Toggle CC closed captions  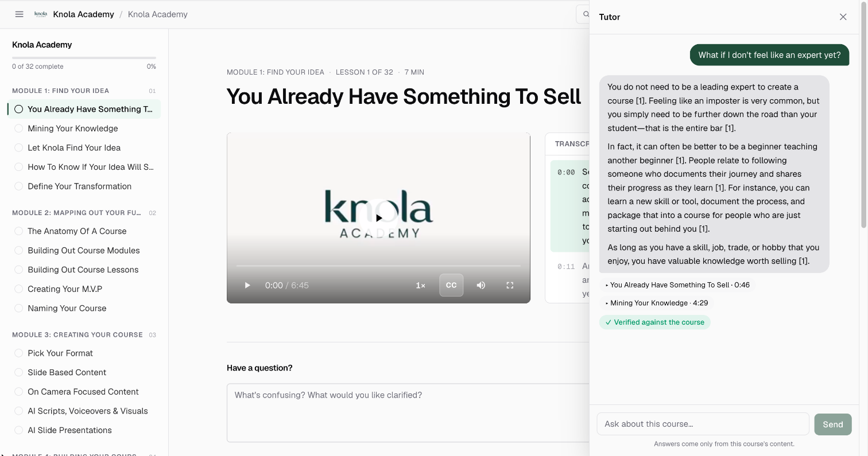451,285
